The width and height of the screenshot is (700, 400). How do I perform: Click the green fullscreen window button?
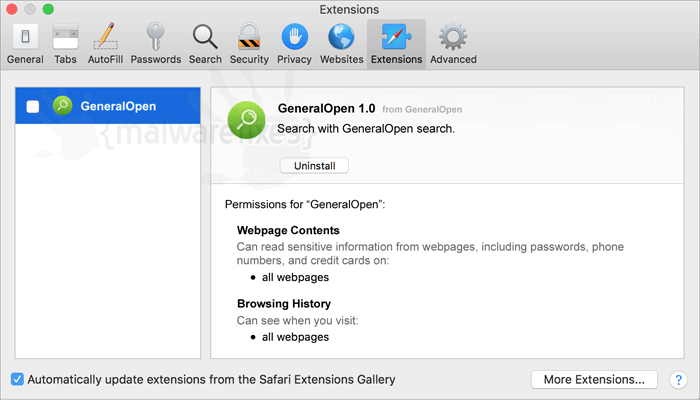pyautogui.click(x=48, y=9)
